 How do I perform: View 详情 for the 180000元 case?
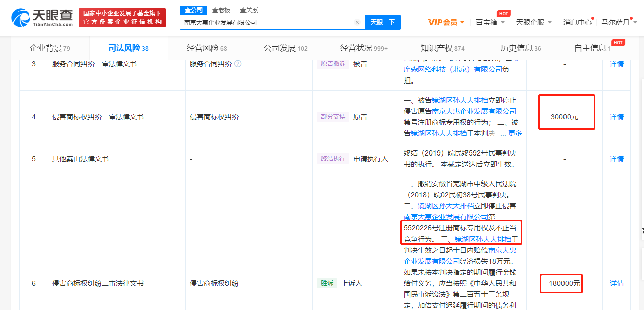pos(616,283)
